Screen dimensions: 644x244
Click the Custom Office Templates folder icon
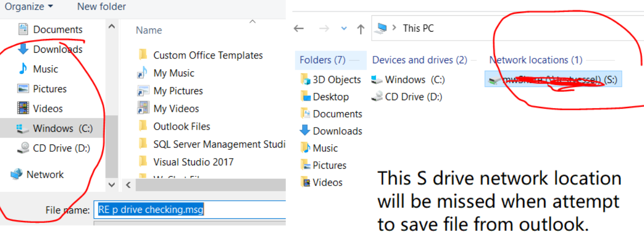(143, 55)
